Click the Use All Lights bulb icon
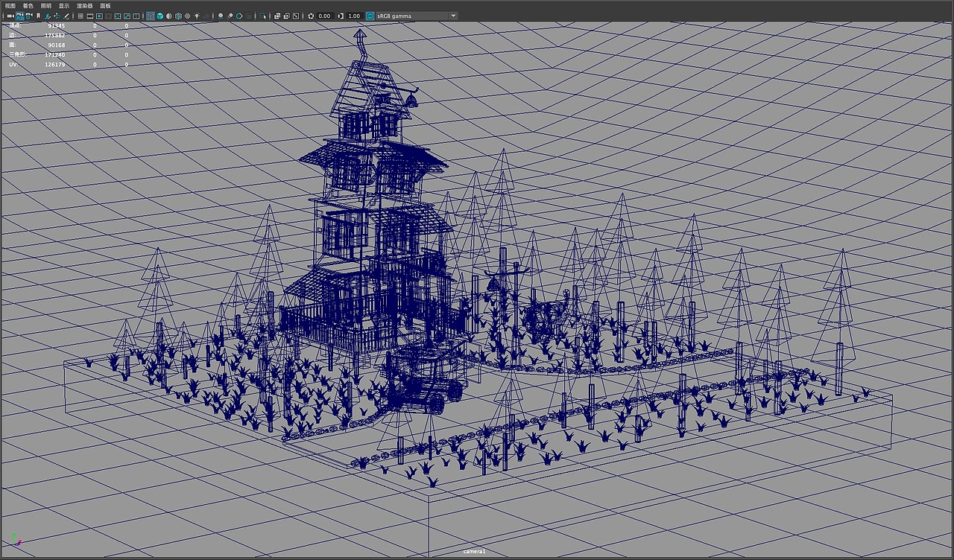This screenshot has width=954, height=560. point(197,16)
